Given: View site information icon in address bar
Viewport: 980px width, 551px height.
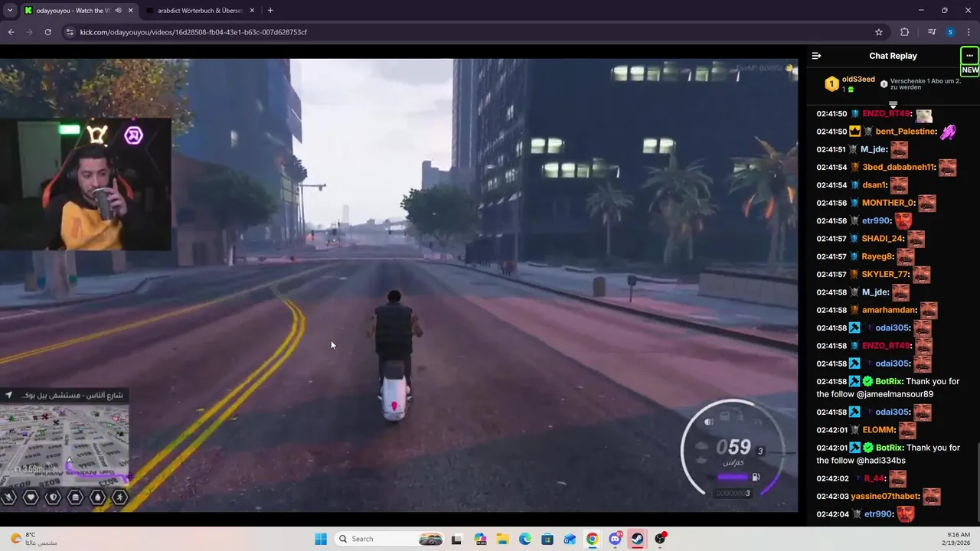Looking at the screenshot, I should (70, 32).
